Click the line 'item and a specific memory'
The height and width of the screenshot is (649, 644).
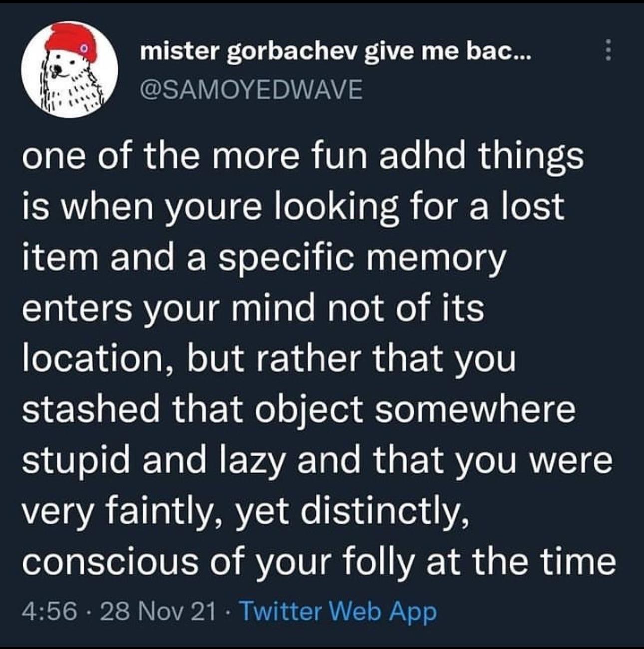click(264, 258)
